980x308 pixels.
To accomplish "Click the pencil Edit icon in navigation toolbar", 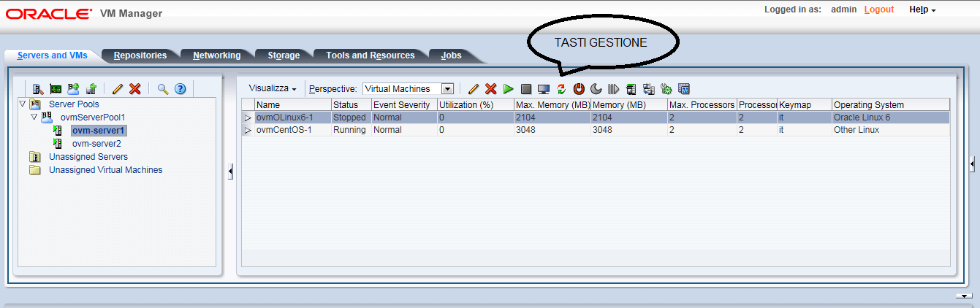I will (117, 89).
